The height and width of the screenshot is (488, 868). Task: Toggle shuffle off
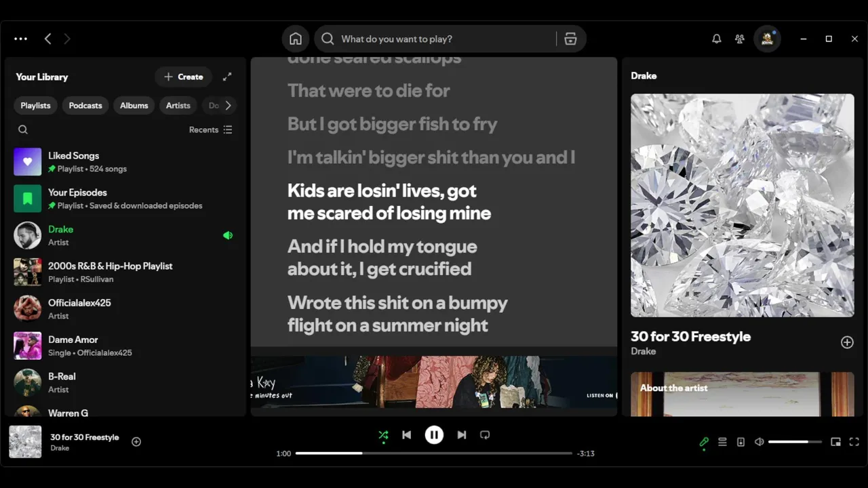[x=383, y=435]
